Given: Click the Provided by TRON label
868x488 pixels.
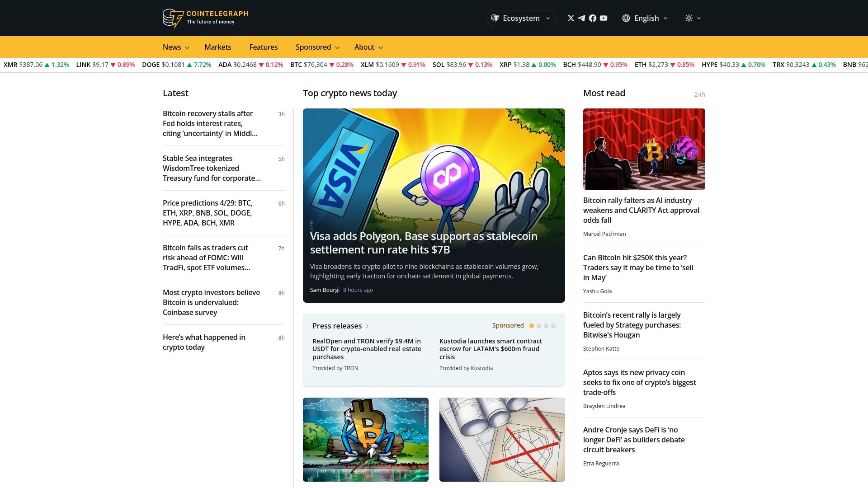Looking at the screenshot, I should pyautogui.click(x=335, y=368).
